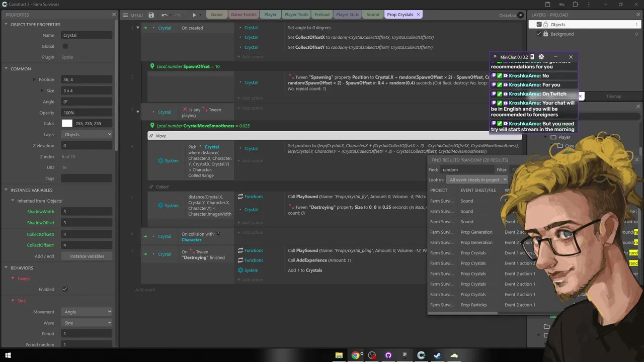Open MiniChat settings gear icon
Viewport: 644px width, 362px height.
coord(541,57)
